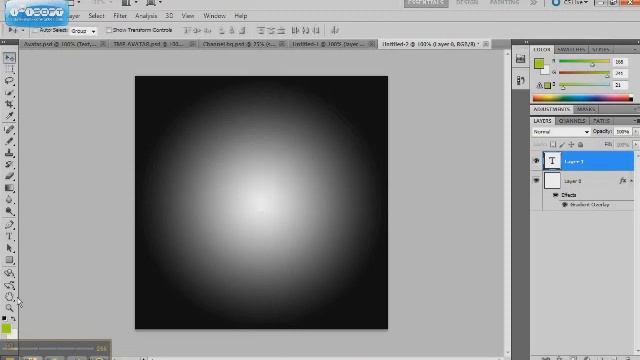Open the Filter menu
The width and height of the screenshot is (640, 360).
pos(120,16)
